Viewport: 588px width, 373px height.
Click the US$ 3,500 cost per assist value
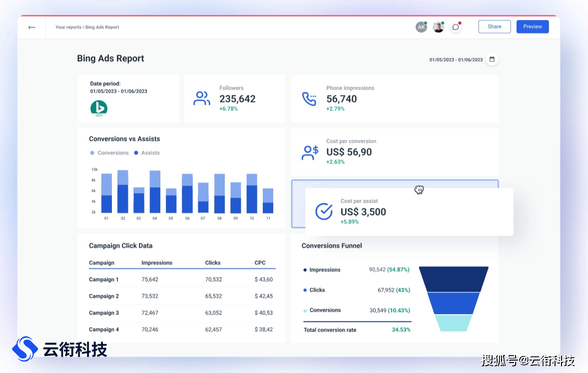pyautogui.click(x=363, y=212)
